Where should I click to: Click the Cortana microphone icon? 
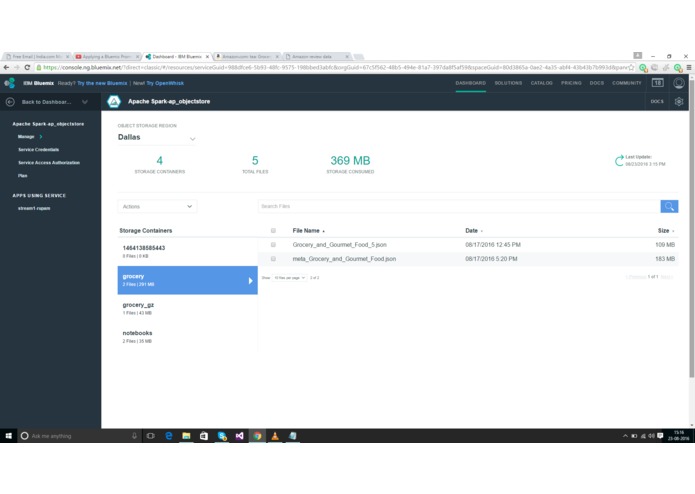point(134,436)
